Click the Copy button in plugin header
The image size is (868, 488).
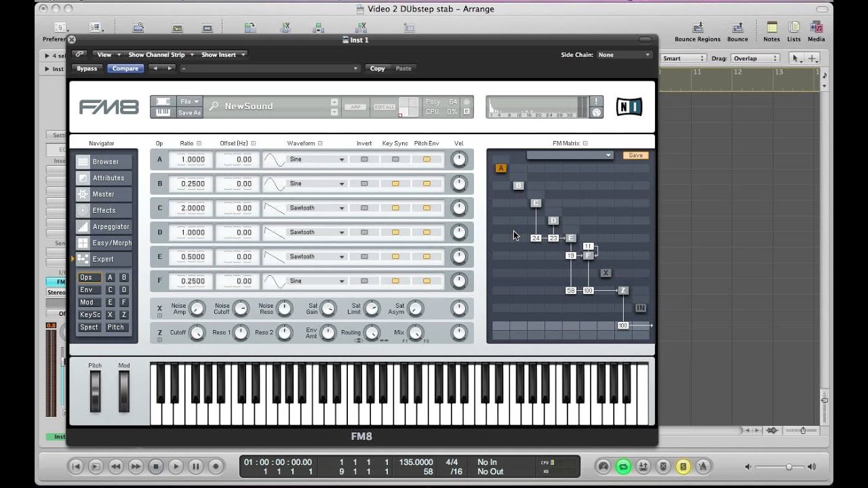[378, 68]
